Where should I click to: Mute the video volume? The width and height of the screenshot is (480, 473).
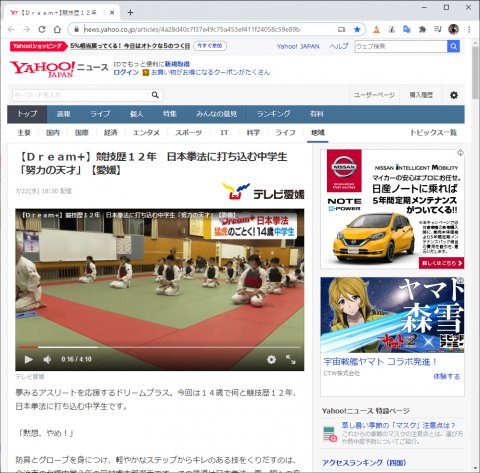click(x=47, y=359)
